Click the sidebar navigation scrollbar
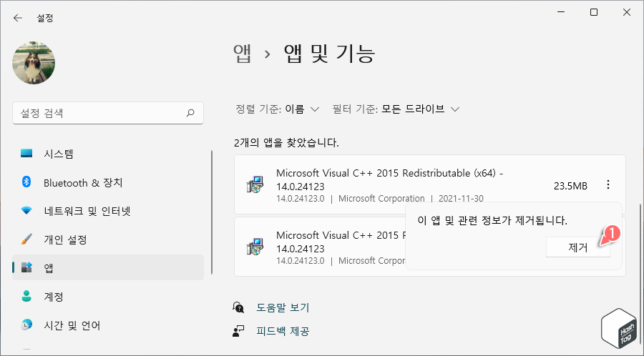 tap(212, 212)
